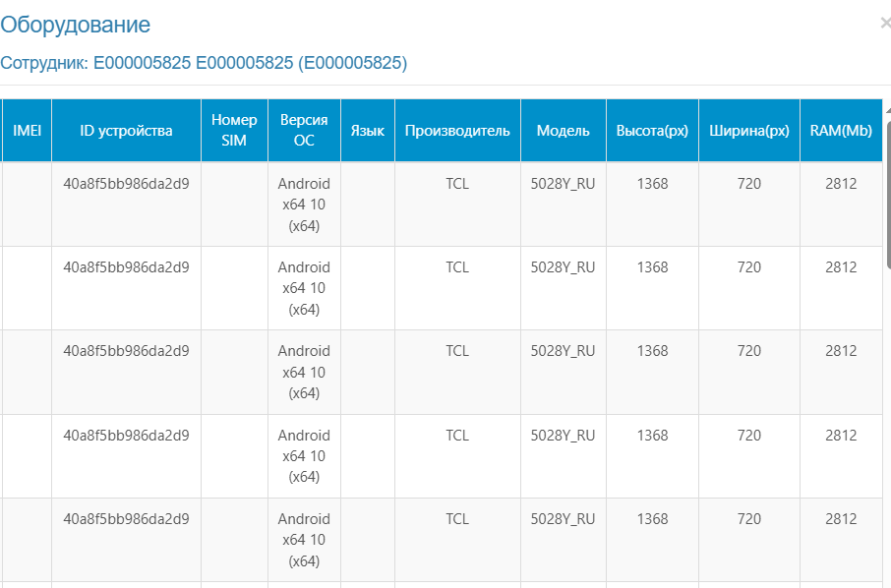Click Android x64 10 in second row

point(304,288)
